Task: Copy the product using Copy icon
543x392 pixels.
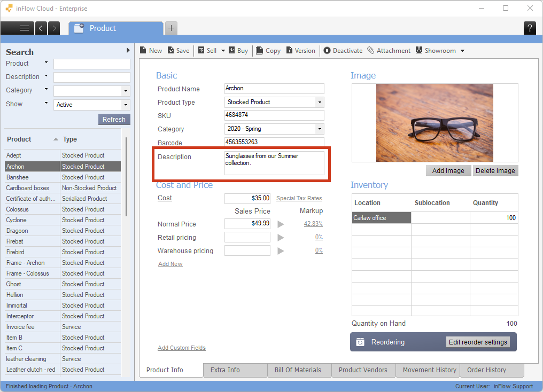Action: [268, 51]
